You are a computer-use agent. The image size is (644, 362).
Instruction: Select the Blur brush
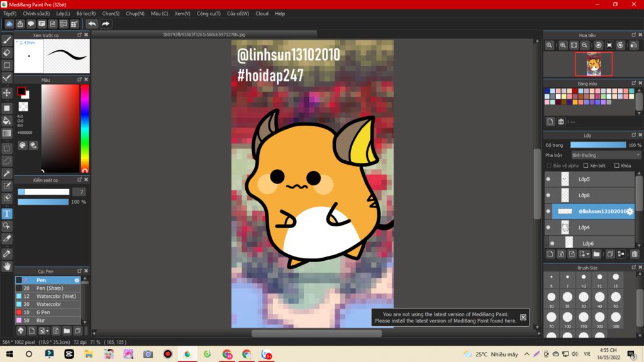coord(48,321)
